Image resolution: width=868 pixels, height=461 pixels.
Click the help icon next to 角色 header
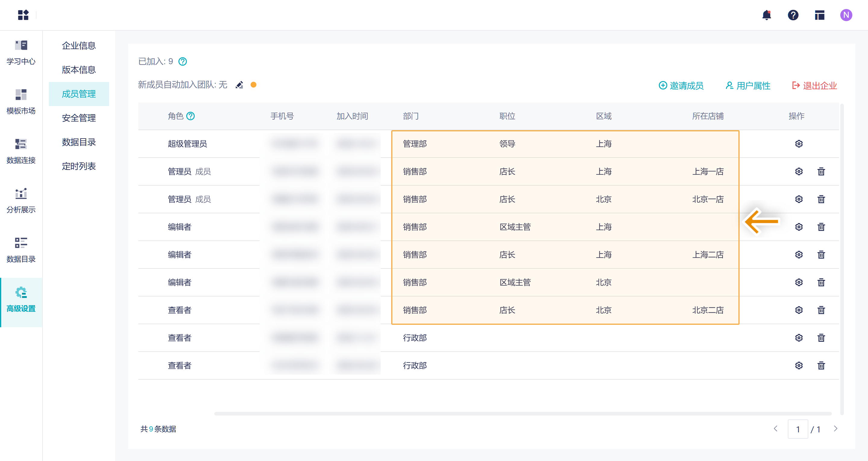(x=191, y=116)
